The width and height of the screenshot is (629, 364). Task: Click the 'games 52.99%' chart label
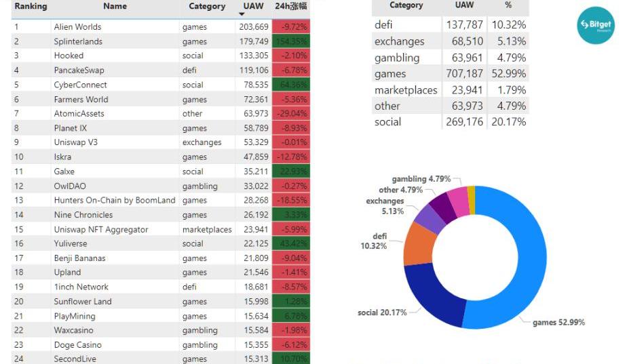pyautogui.click(x=558, y=323)
